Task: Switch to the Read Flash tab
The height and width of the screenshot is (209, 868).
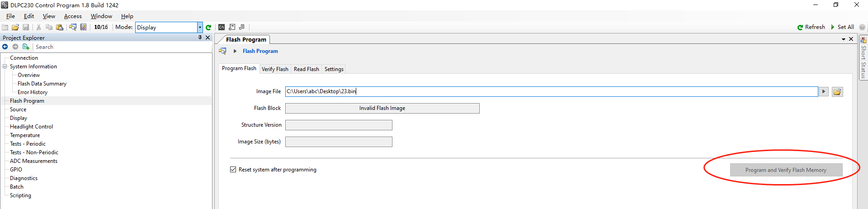Action: click(x=306, y=69)
